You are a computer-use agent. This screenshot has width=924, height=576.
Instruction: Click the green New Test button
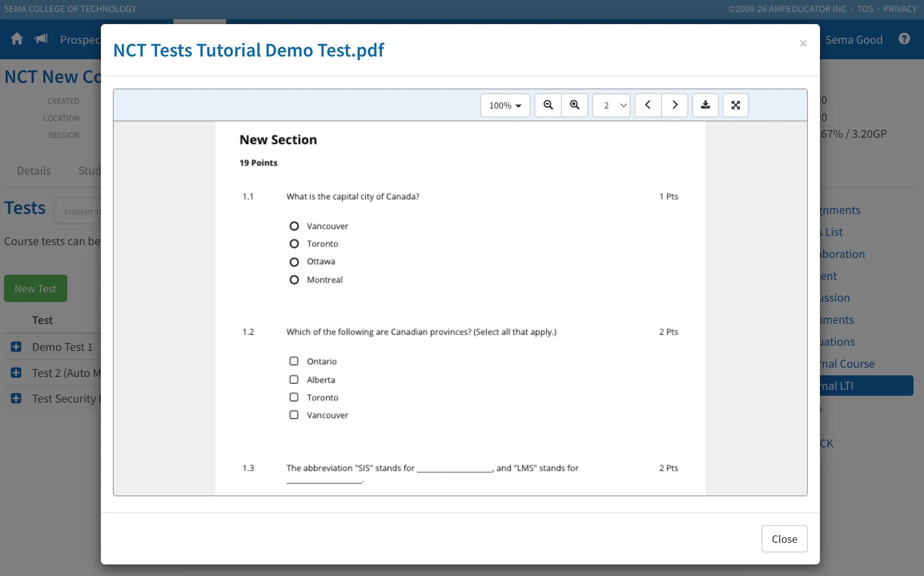[x=36, y=288]
